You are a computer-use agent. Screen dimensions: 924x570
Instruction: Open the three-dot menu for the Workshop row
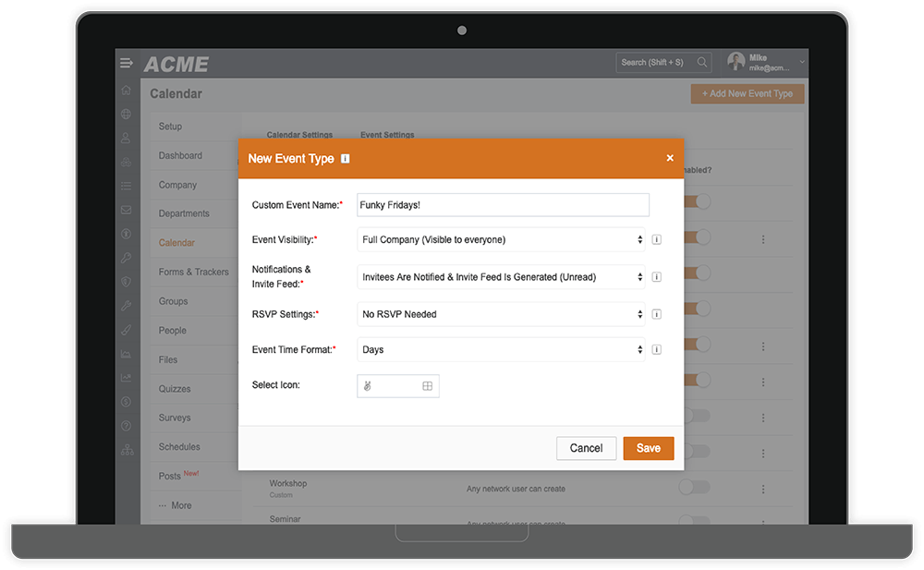[763, 490]
